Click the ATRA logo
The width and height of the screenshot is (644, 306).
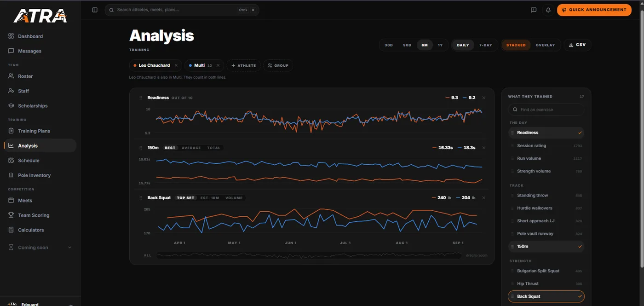(40, 17)
